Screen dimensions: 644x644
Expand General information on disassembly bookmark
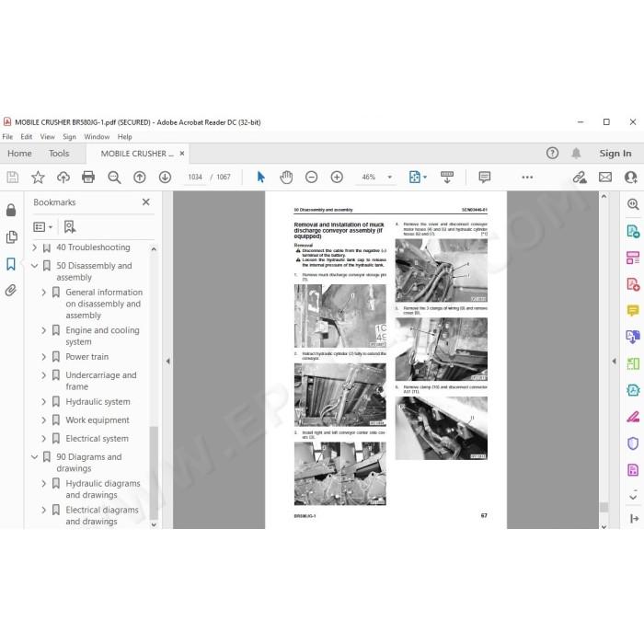coord(44,293)
